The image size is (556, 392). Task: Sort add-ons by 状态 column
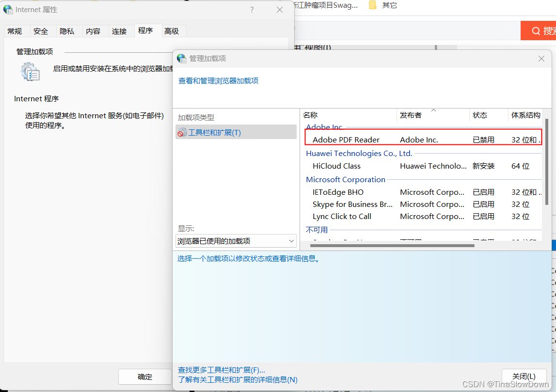489,115
